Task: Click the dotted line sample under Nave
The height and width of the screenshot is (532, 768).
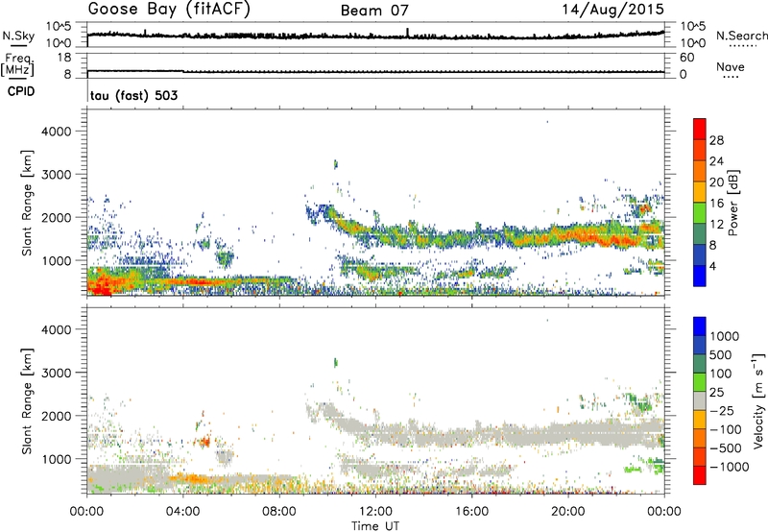Action: point(731,77)
